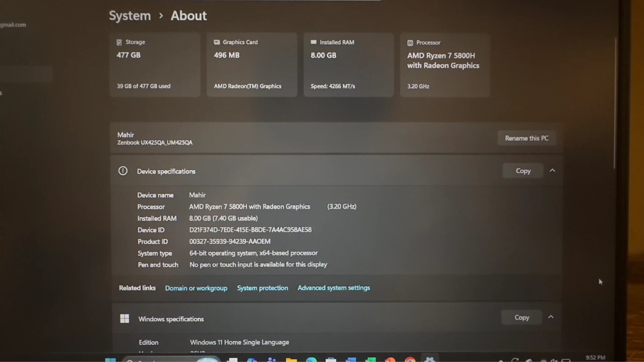
Task: Click the Graphics Card icon
Action: 216,42
